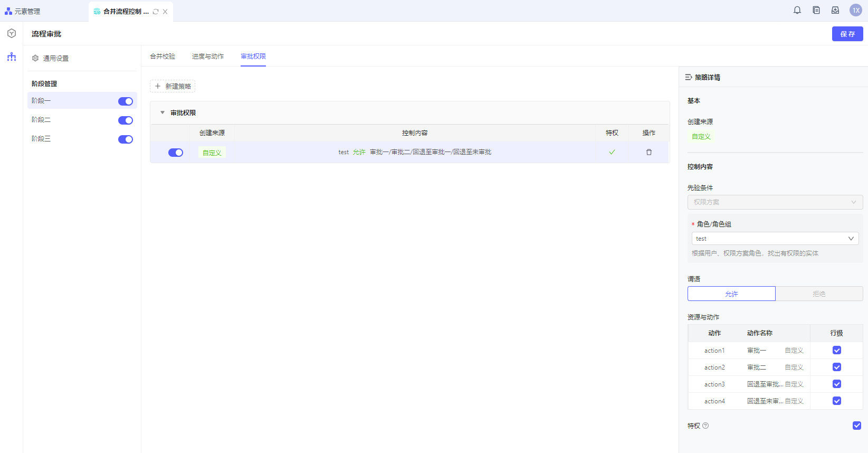Click the 保存 button
Image resolution: width=868 pixels, height=453 pixels.
click(847, 34)
